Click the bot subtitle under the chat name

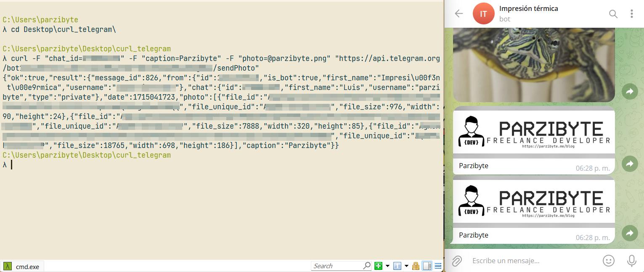pyautogui.click(x=505, y=19)
